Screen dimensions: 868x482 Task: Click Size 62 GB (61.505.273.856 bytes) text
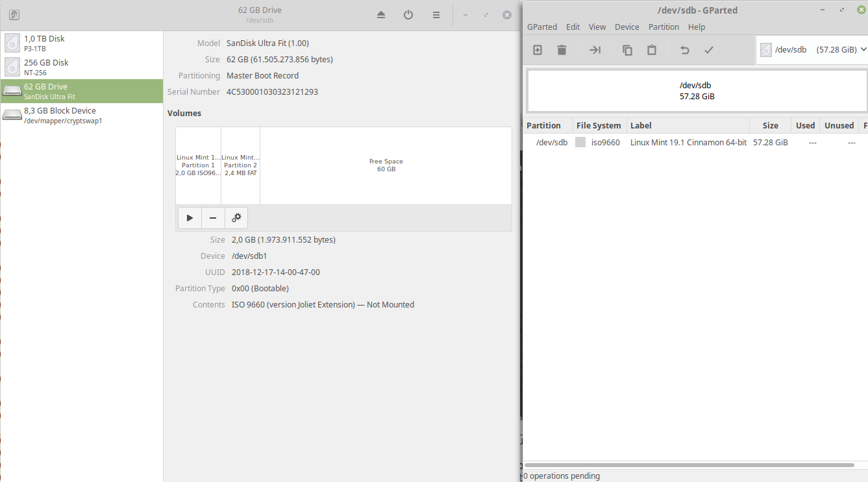(x=280, y=59)
